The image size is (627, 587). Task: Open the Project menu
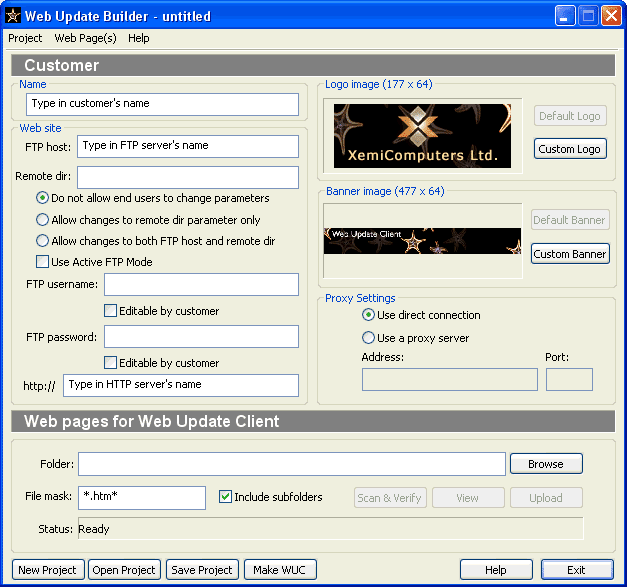(x=25, y=38)
